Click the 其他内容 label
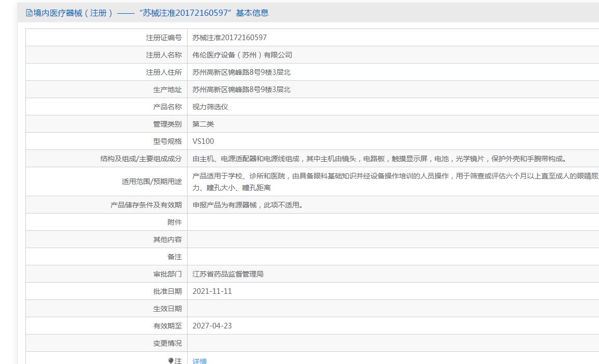The image size is (599, 364). click(x=167, y=239)
